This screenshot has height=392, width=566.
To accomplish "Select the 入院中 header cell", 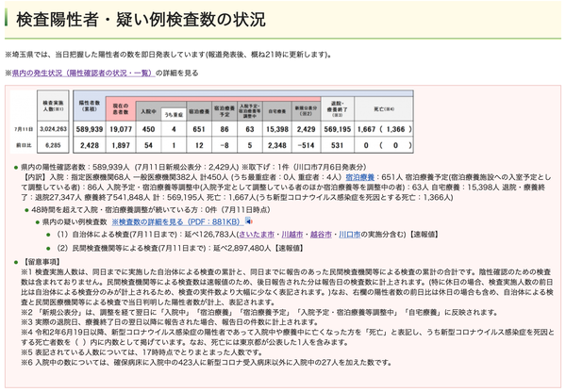I will pos(148,111).
